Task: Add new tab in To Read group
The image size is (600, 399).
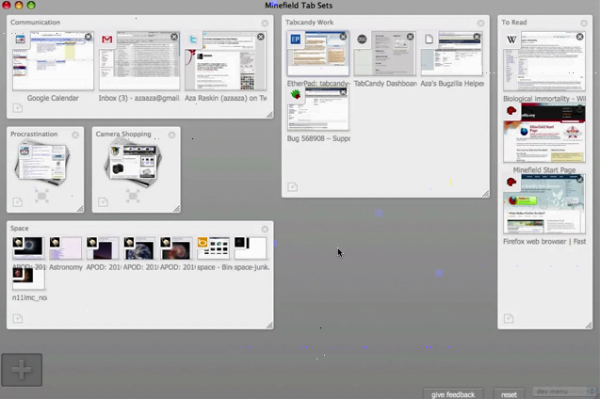Action: tap(508, 318)
